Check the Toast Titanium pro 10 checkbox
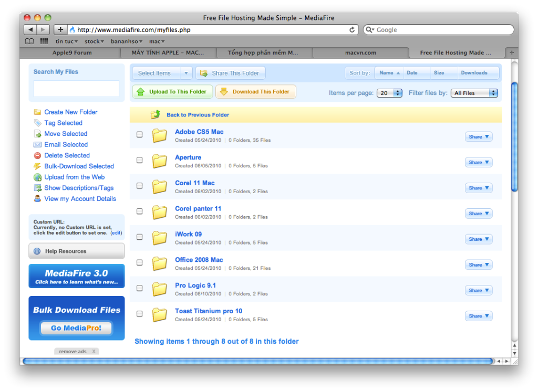Image resolution: width=538 pixels, height=392 pixels. click(x=140, y=313)
